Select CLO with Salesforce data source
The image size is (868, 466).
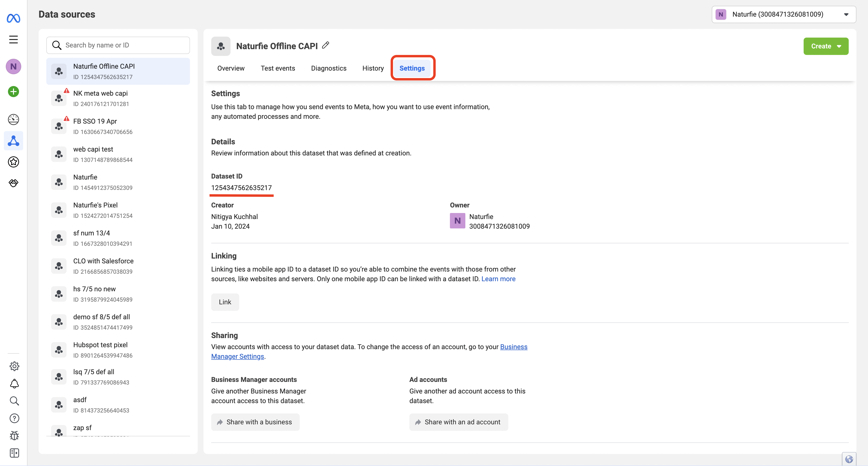(x=118, y=266)
